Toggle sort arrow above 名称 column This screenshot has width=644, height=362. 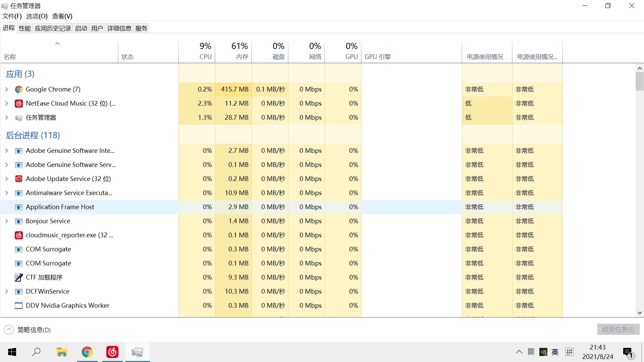click(x=57, y=44)
